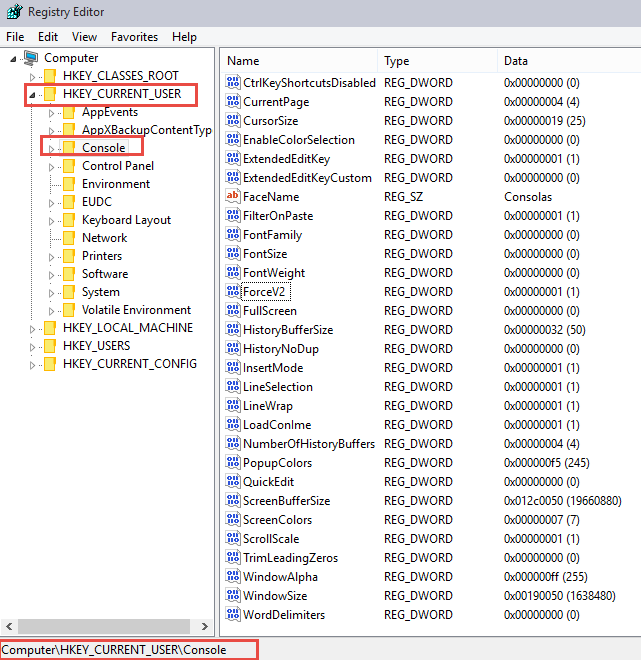Click the Computer root node icon

click(x=31, y=58)
